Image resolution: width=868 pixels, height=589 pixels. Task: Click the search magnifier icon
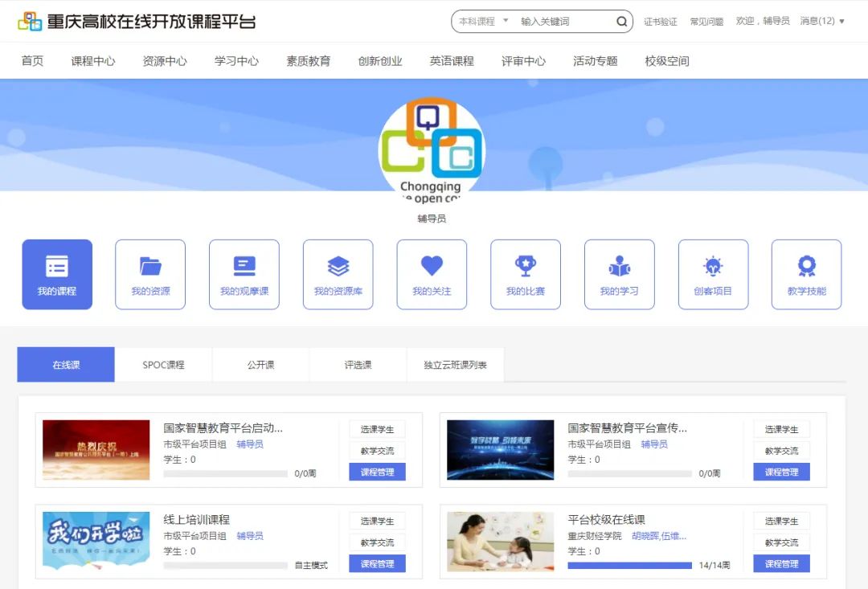tap(621, 22)
